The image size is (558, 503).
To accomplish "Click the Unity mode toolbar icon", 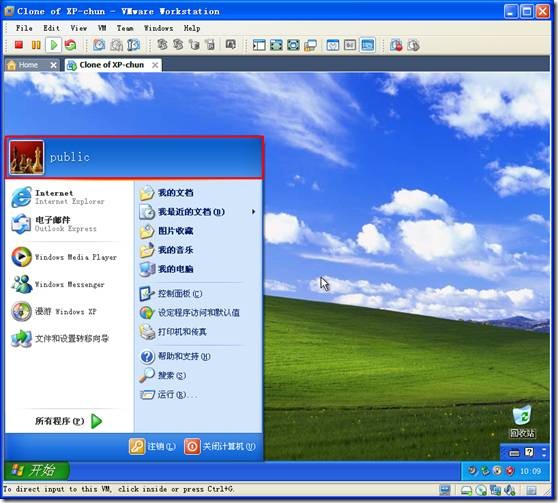I will pos(310,45).
